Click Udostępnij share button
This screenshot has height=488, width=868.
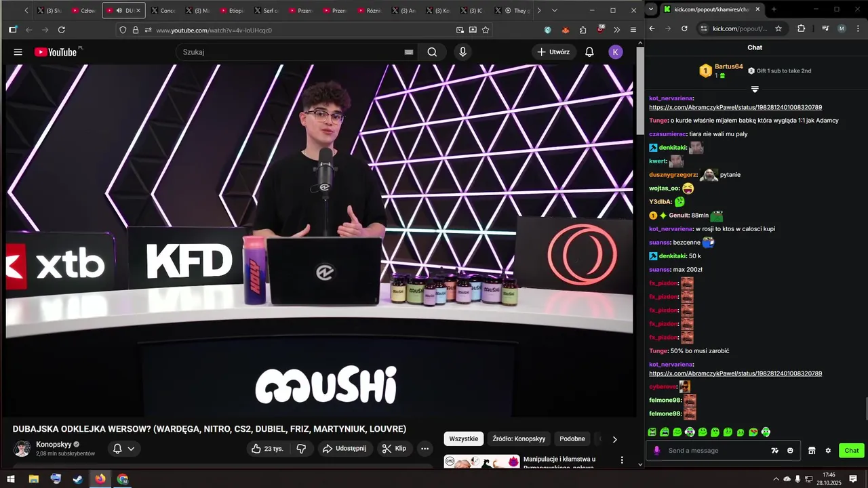344,449
